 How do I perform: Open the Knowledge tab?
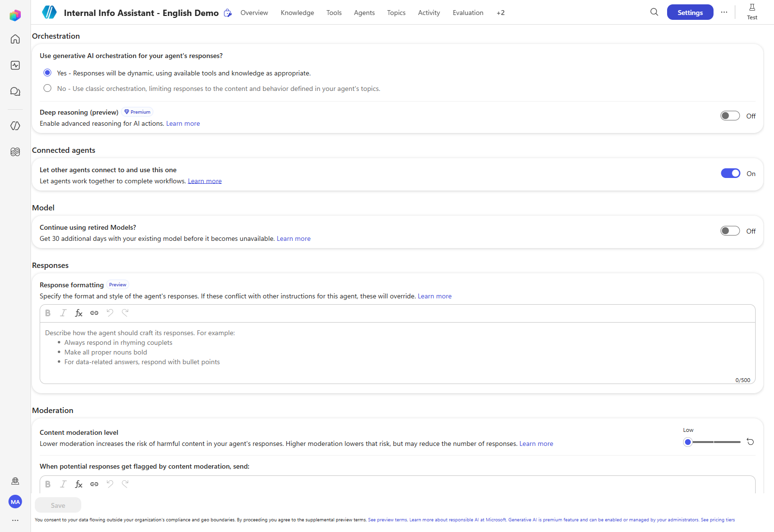297,13
